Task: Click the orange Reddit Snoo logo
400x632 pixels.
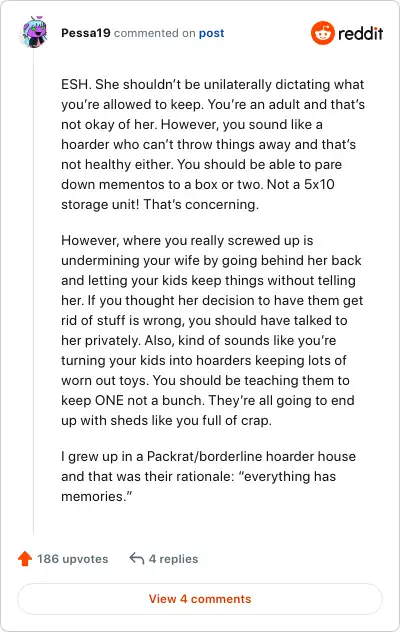Action: tap(323, 33)
